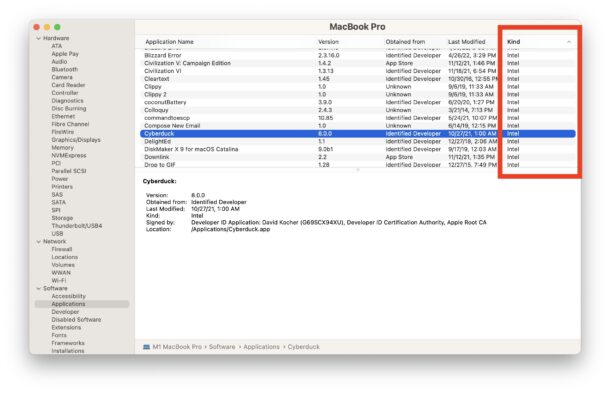Select Audio in the sidebar

pos(59,61)
